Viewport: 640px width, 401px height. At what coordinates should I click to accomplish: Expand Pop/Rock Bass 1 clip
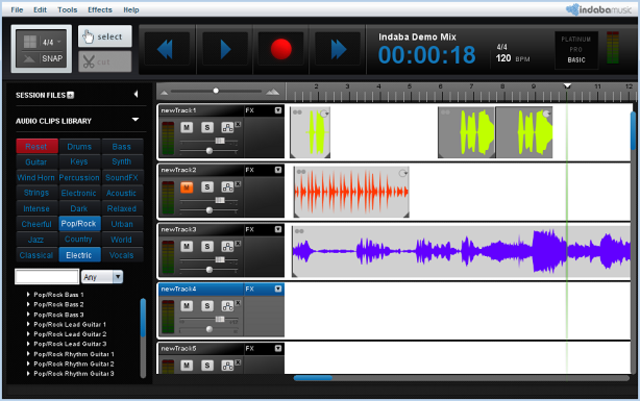(x=28, y=294)
